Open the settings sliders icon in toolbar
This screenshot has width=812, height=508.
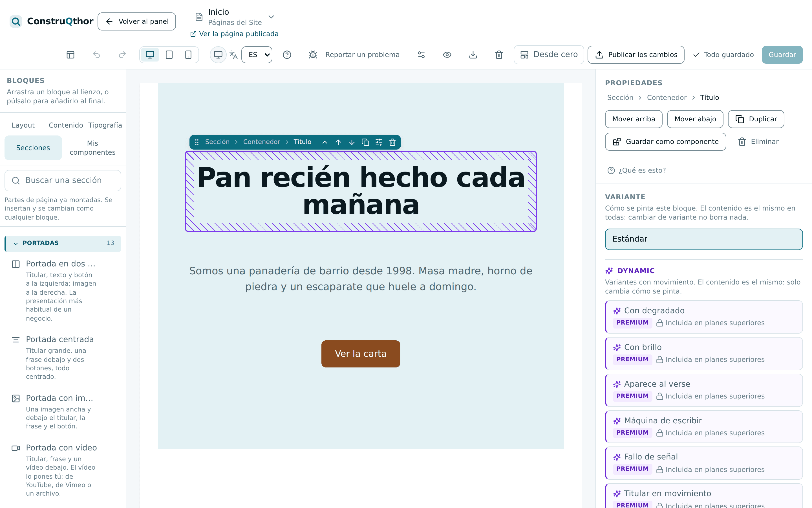(x=421, y=55)
